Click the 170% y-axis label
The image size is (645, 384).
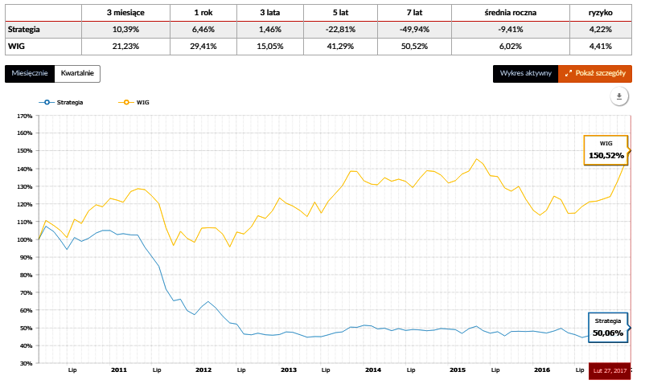[24, 116]
